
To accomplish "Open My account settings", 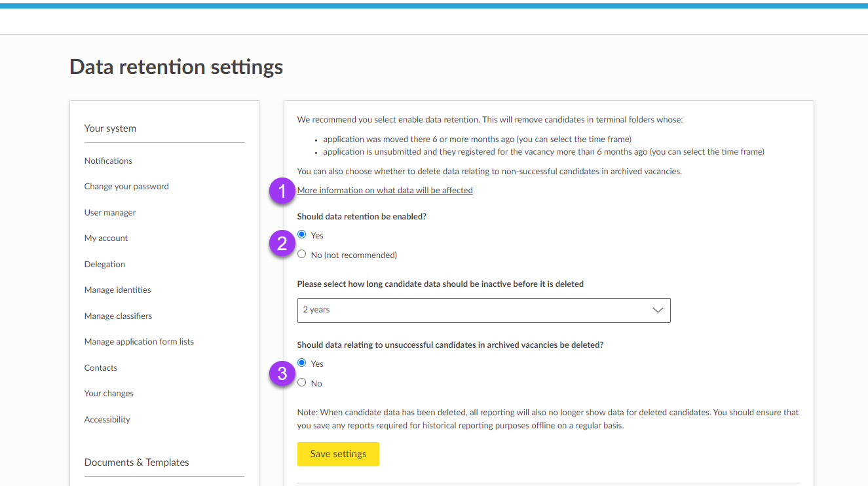I will coord(106,238).
